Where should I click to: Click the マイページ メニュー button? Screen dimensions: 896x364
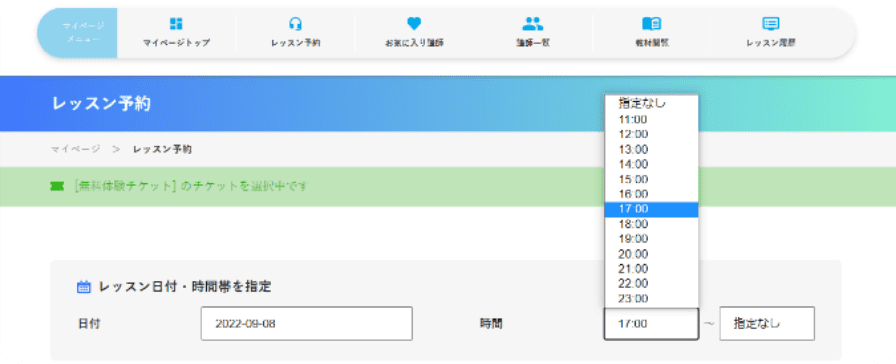click(78, 33)
